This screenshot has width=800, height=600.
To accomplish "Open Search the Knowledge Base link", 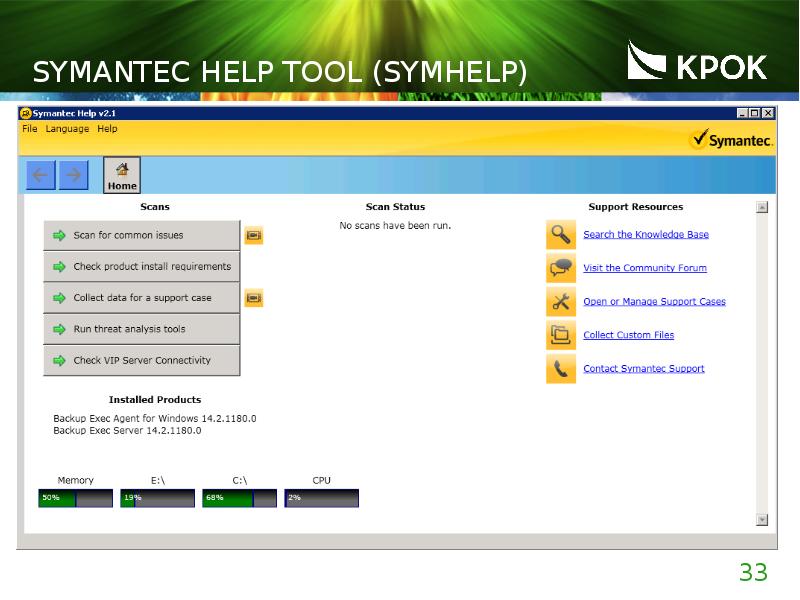I will pos(646,235).
